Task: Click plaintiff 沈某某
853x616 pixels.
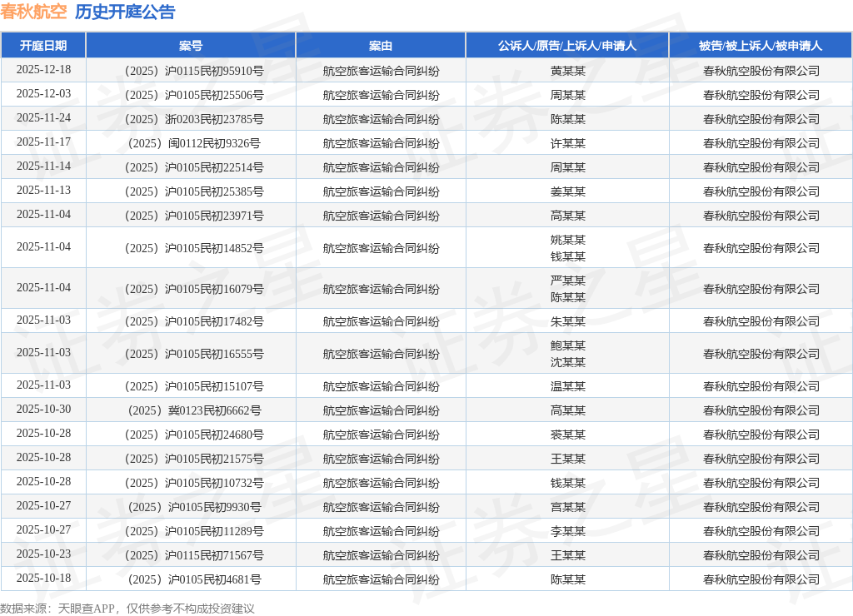Action: tap(567, 362)
